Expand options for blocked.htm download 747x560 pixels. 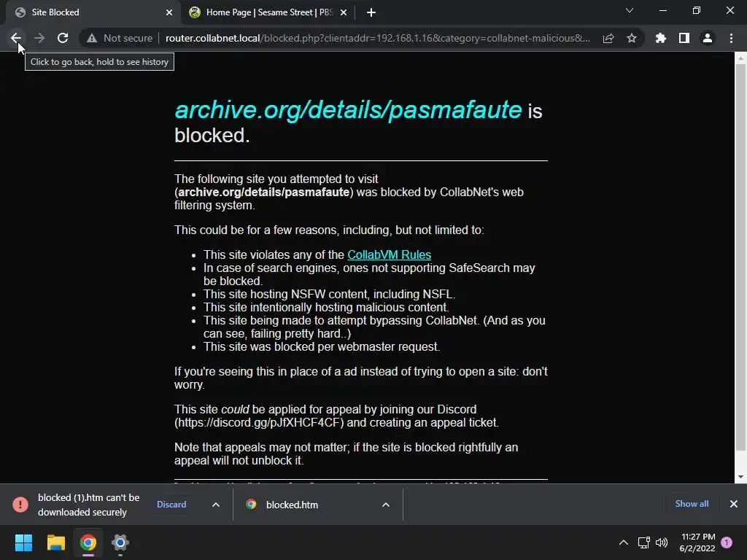386,505
